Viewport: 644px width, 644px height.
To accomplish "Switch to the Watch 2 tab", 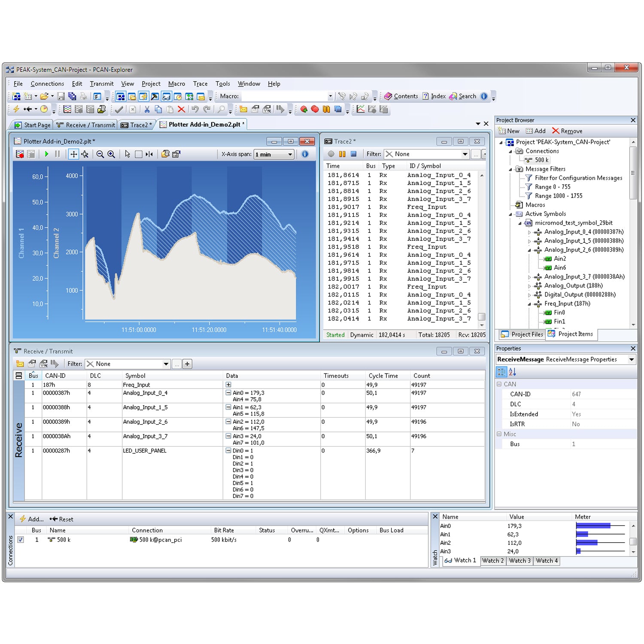I will 492,561.
